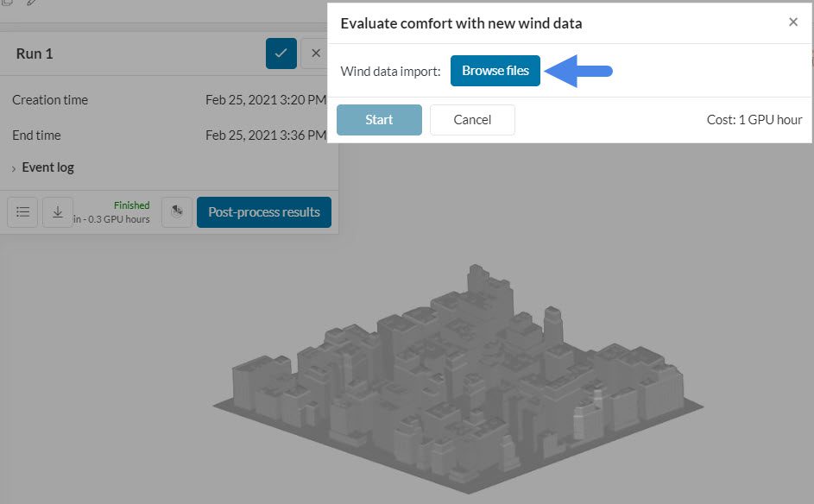Open the wind analysis results icon
The image size is (814, 504).
pos(176,211)
